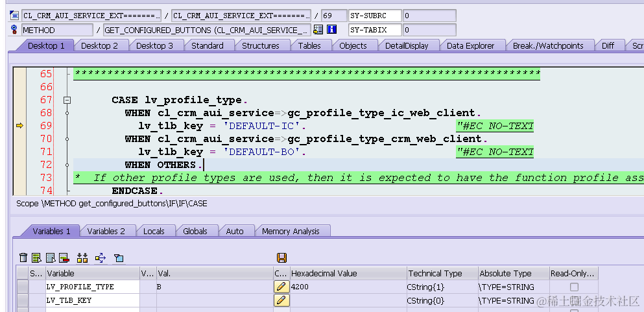Click the blue branching arrow icon

(101, 258)
